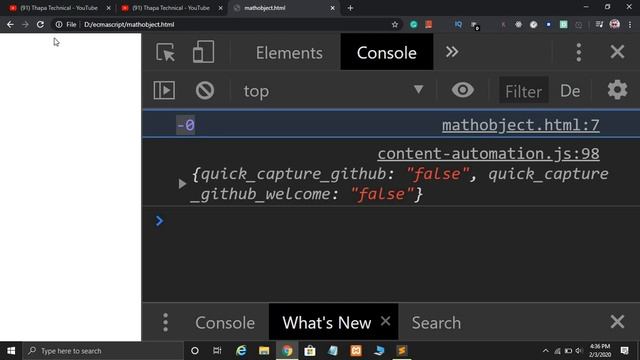Viewport: 640px width, 360px height.
Task: Open XAMPP from the taskbar
Action: [356, 351]
